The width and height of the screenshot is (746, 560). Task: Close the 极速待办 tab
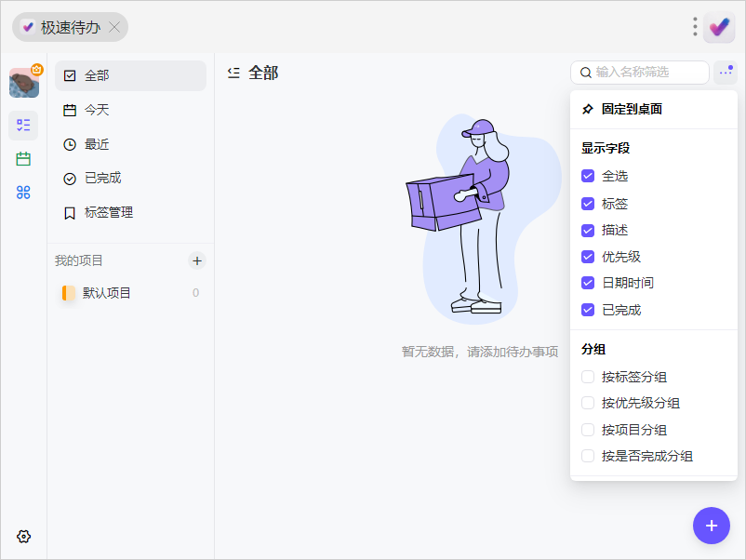(114, 27)
